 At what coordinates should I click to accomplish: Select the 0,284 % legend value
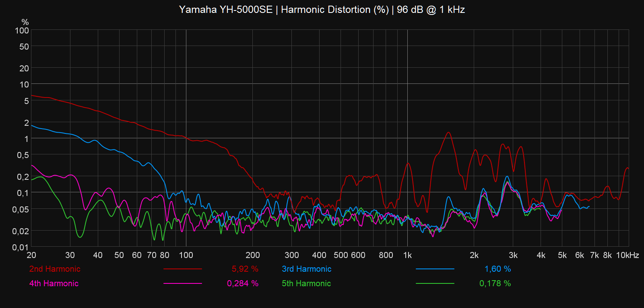coord(242,283)
